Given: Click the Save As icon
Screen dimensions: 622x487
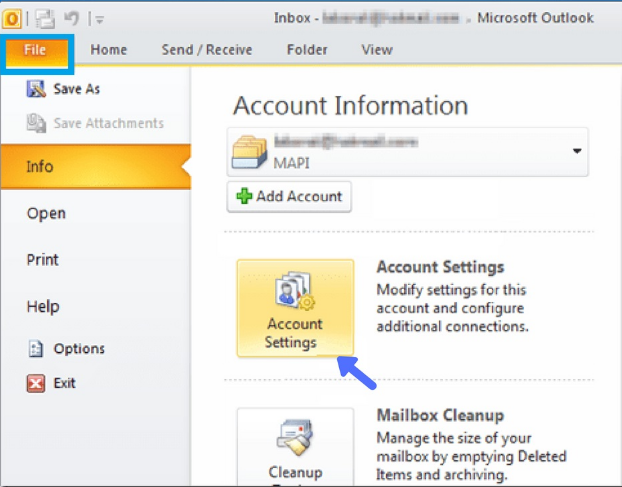Looking at the screenshot, I should [x=36, y=89].
